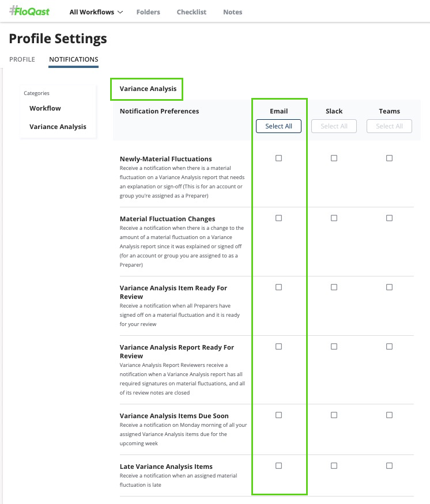
Task: Tick Email for Variance Analysis Report Ready For Review
Action: point(279,347)
